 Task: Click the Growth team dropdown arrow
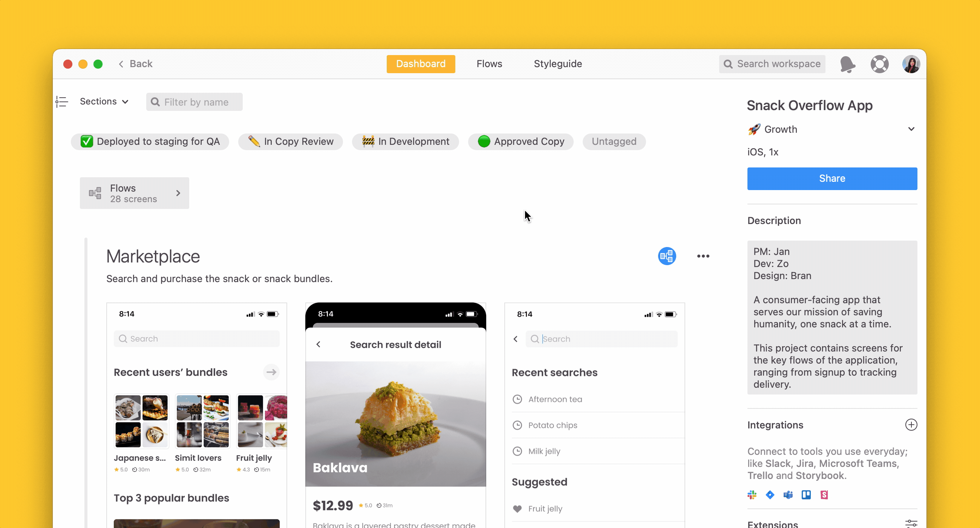(913, 129)
